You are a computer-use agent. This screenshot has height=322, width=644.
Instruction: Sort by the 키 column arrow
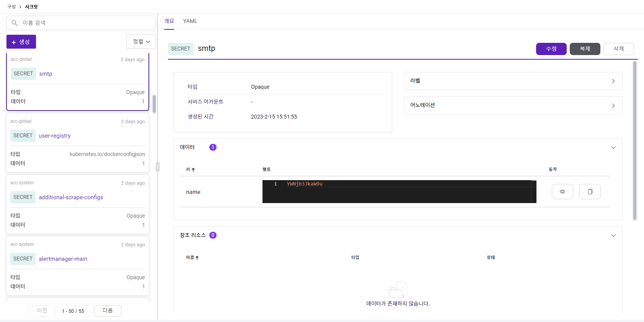pyautogui.click(x=193, y=170)
